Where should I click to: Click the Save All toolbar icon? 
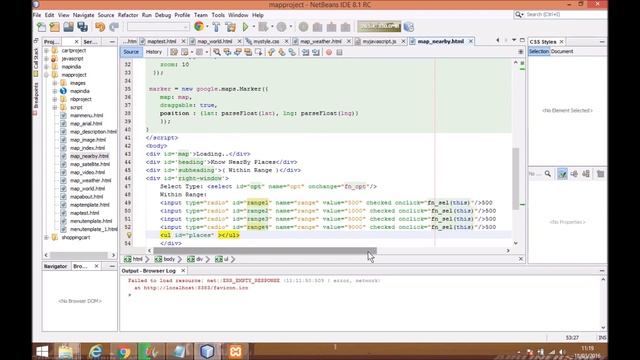[x=83, y=27]
